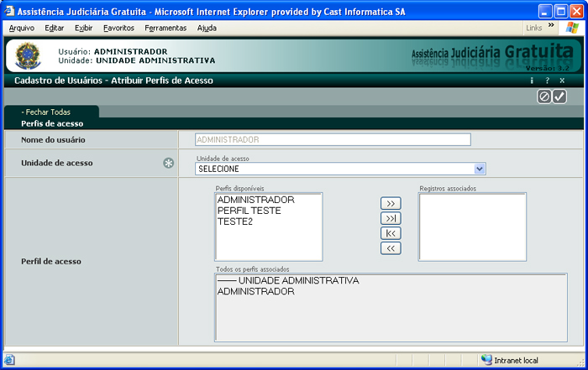The width and height of the screenshot is (588, 370).
Task: Expand the Links toolbar chevron
Action: coord(552,27)
